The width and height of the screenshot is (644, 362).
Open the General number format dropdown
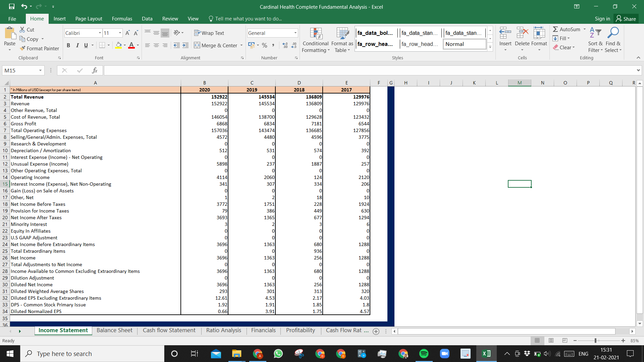coord(296,33)
